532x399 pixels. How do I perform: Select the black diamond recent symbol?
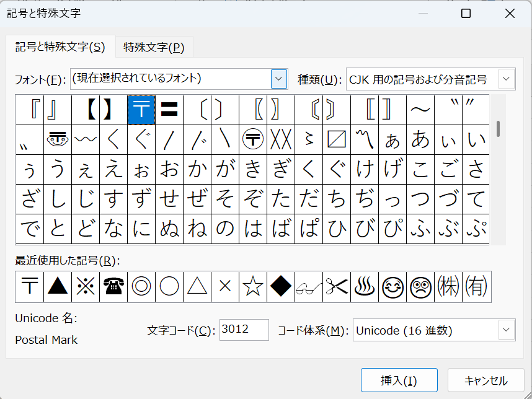(281, 286)
